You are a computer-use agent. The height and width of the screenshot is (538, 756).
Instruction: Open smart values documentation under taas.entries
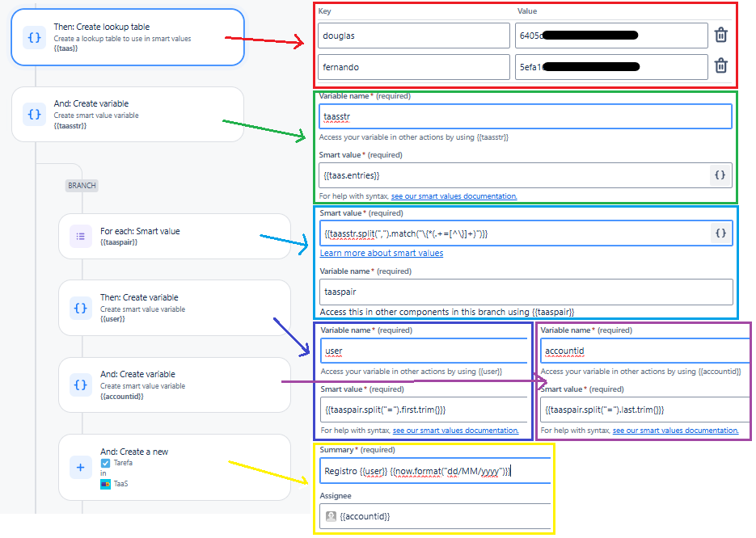(454, 195)
